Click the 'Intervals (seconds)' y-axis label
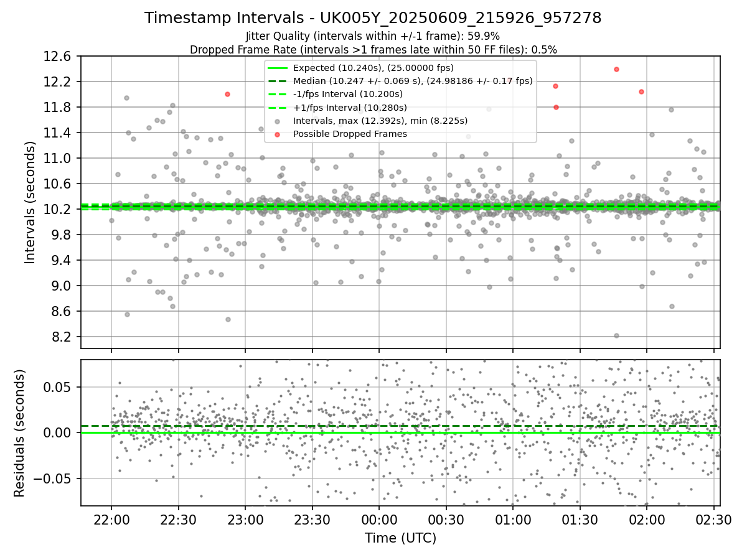Image resolution: width=747 pixels, height=560 pixels. (30, 202)
